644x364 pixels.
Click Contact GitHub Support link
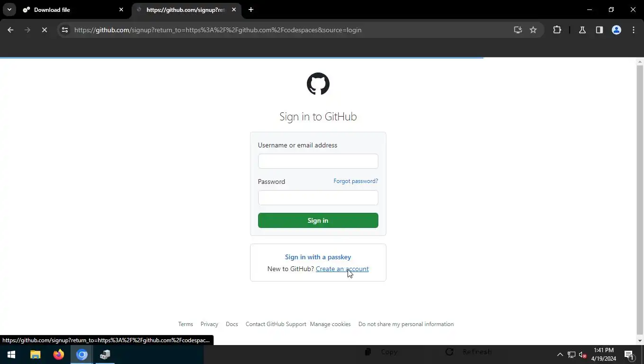coord(276,324)
